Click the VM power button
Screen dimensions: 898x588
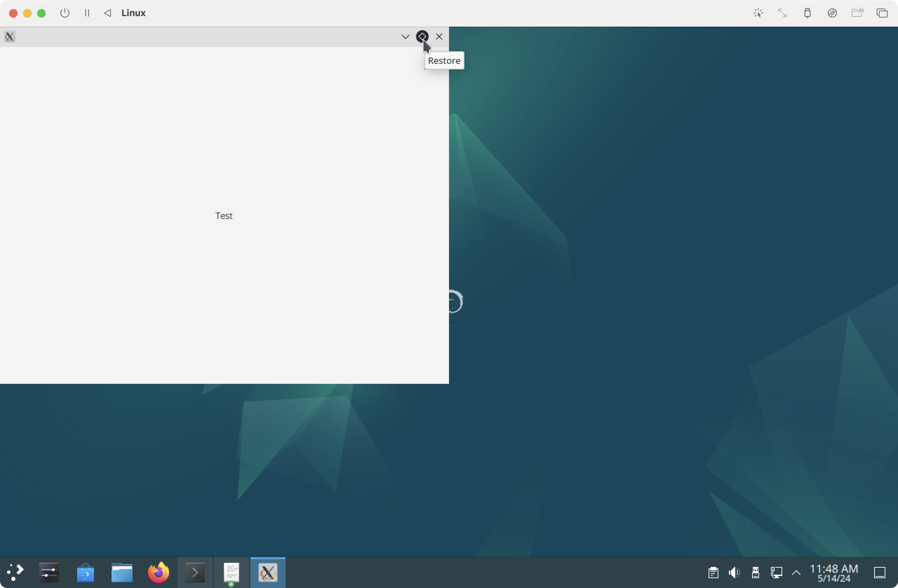[x=65, y=13]
